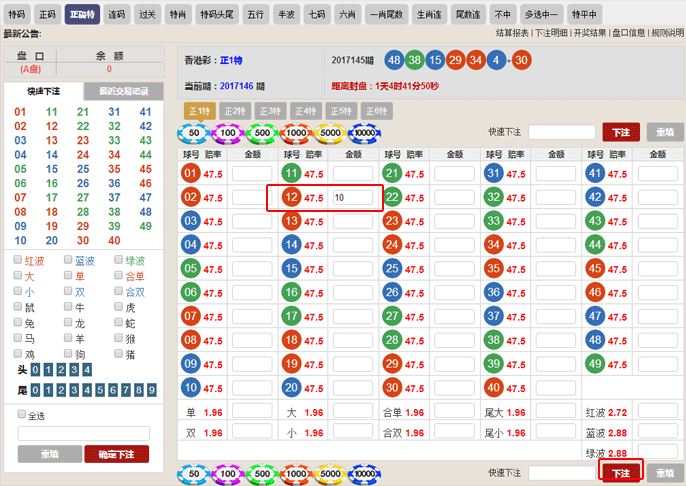Select green ball 22 in the odds table
Image resolution: width=686 pixels, height=486 pixels.
392,198
